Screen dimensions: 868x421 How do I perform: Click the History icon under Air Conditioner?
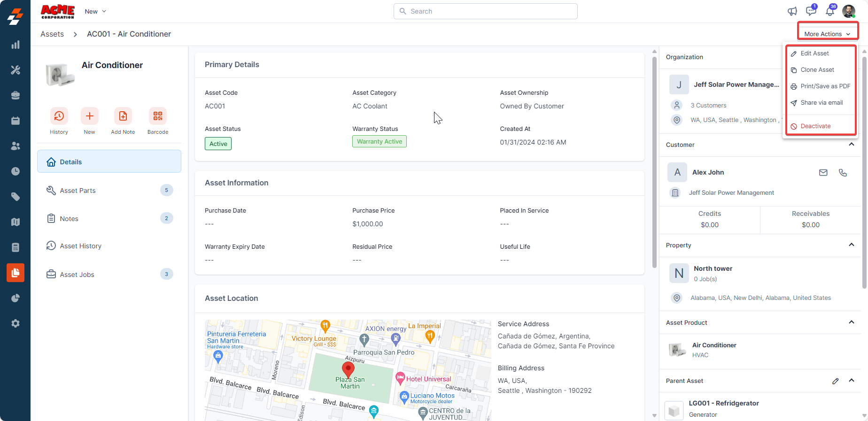59,116
